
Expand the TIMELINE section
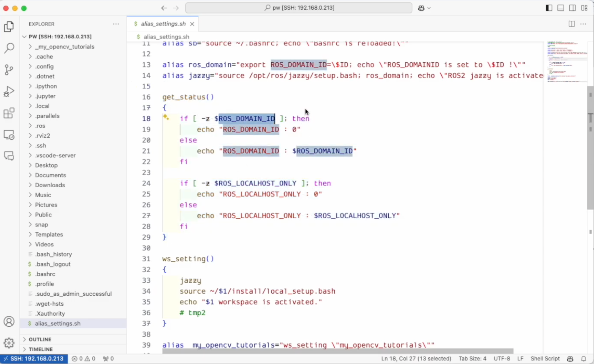(41, 349)
